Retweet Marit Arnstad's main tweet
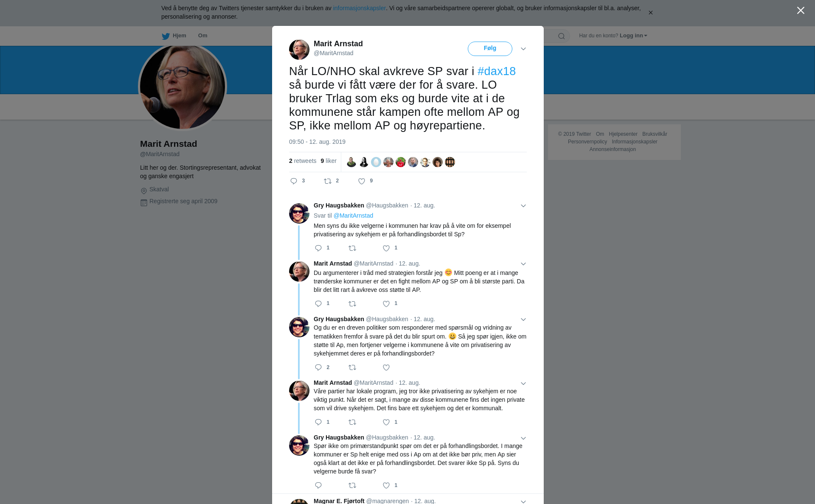Viewport: 815px width, 504px height. click(328, 181)
